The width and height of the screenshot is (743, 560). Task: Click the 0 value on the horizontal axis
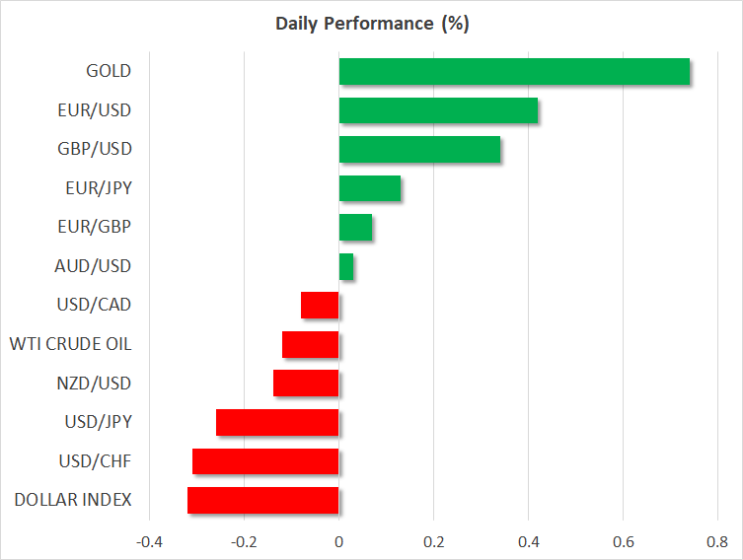pos(338,541)
